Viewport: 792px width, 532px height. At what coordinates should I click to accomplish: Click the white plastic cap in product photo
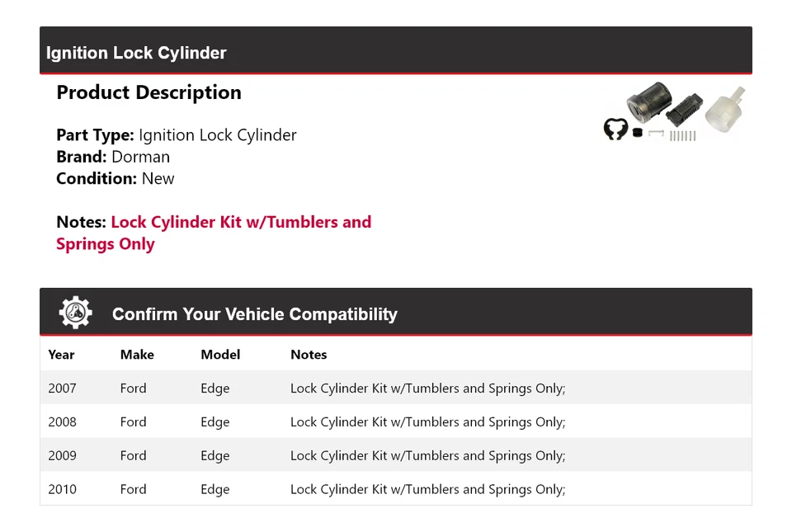click(725, 110)
